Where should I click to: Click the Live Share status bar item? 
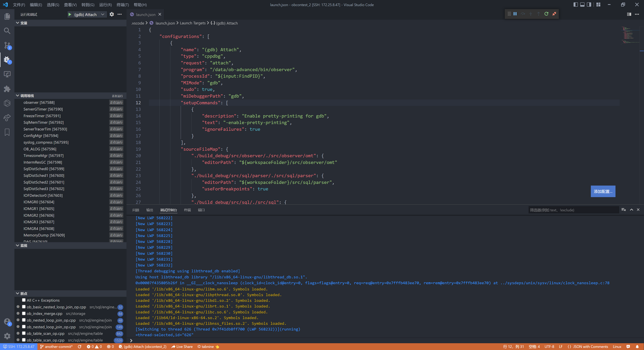point(182,347)
